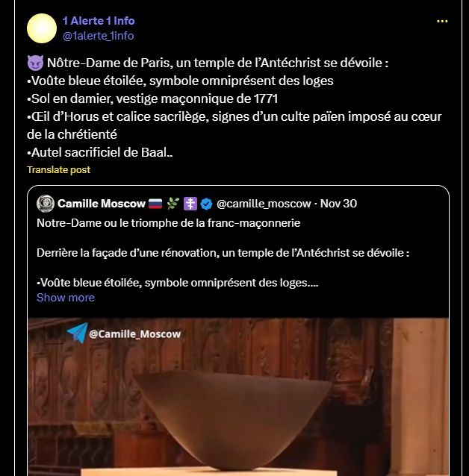Click Translate post
The width and height of the screenshot is (469, 476).
point(59,169)
